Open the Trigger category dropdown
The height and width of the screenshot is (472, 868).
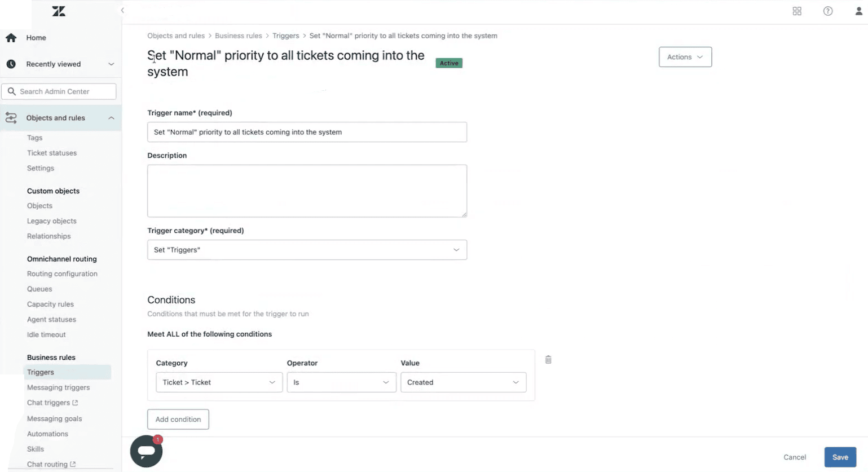coord(307,250)
